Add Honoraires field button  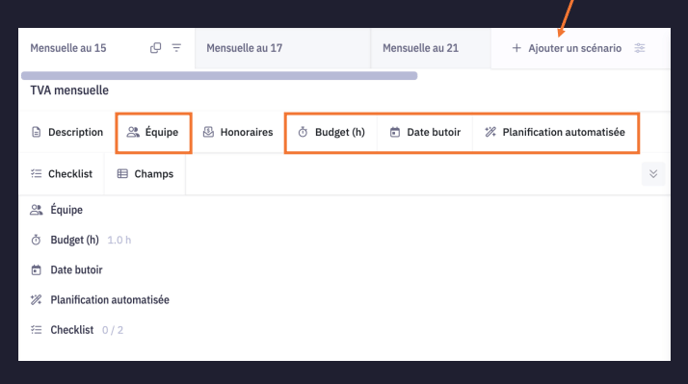[x=238, y=132]
